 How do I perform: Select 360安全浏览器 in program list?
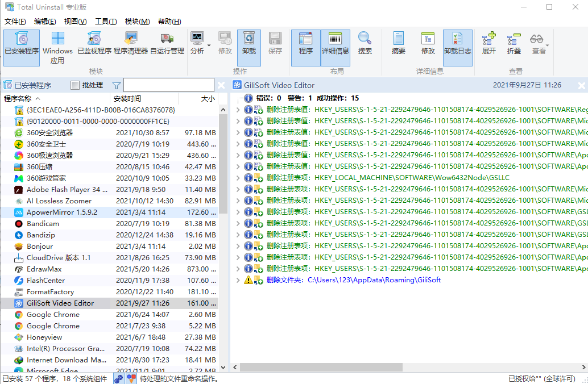(110, 132)
